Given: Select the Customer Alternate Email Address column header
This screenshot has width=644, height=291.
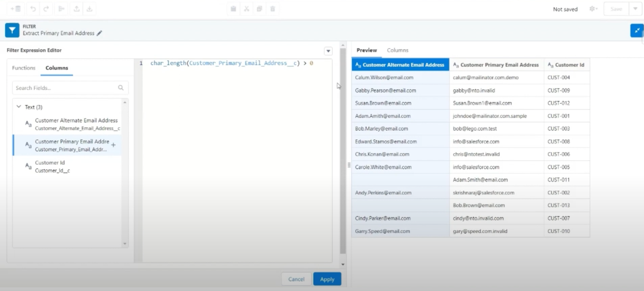Looking at the screenshot, I should point(400,64).
